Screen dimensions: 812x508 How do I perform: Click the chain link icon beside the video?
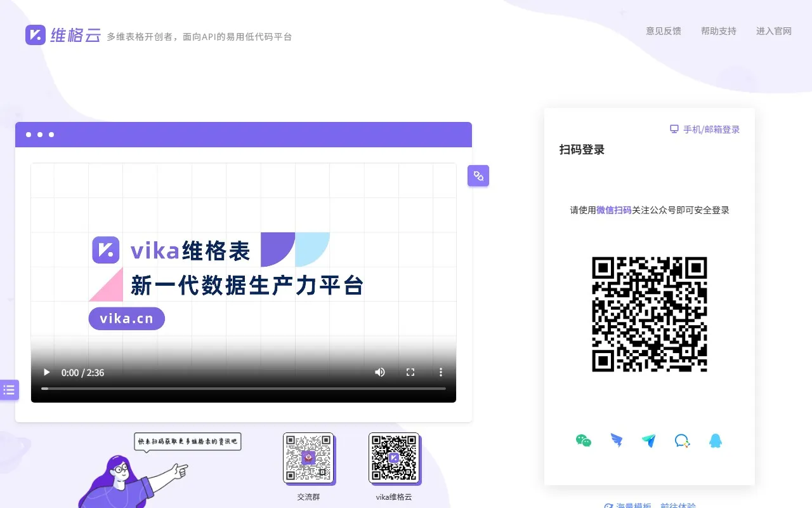(x=478, y=175)
